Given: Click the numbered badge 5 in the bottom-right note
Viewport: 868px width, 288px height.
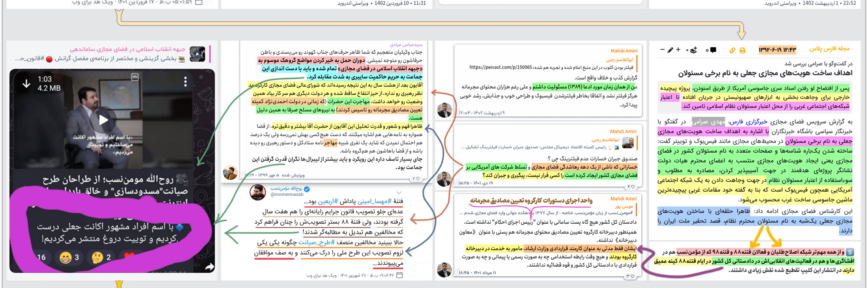Looking at the screenshot, I should click(850, 252).
